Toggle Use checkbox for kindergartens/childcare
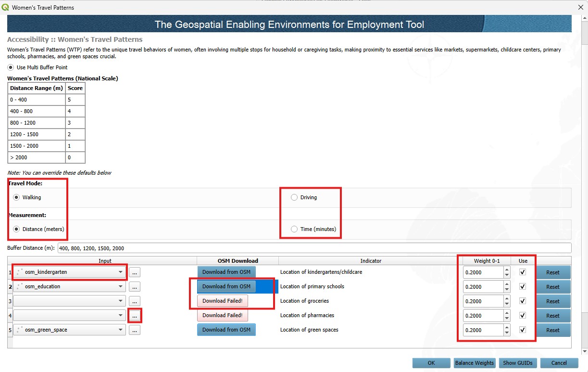This screenshot has width=588, height=372. 523,272
